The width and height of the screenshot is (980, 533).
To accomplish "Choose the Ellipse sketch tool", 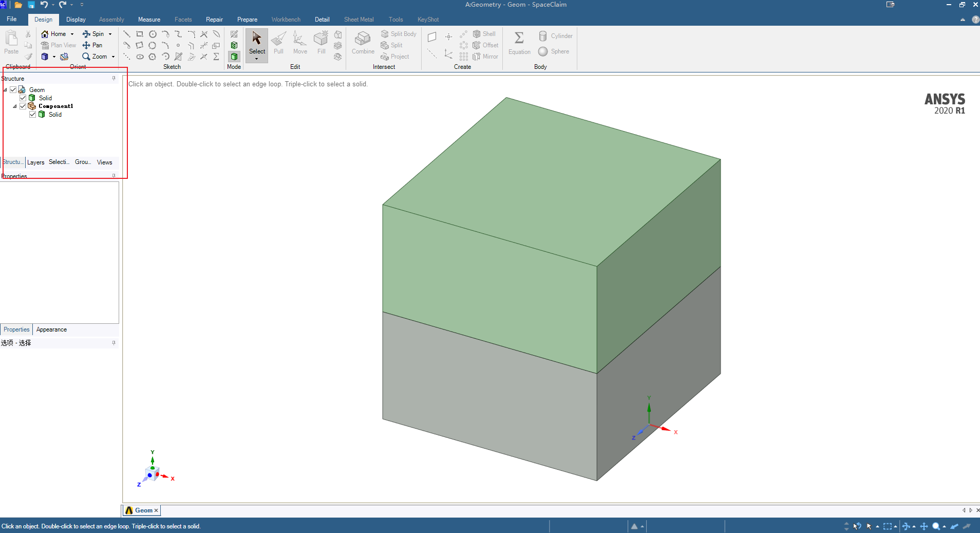I will pyautogui.click(x=140, y=57).
